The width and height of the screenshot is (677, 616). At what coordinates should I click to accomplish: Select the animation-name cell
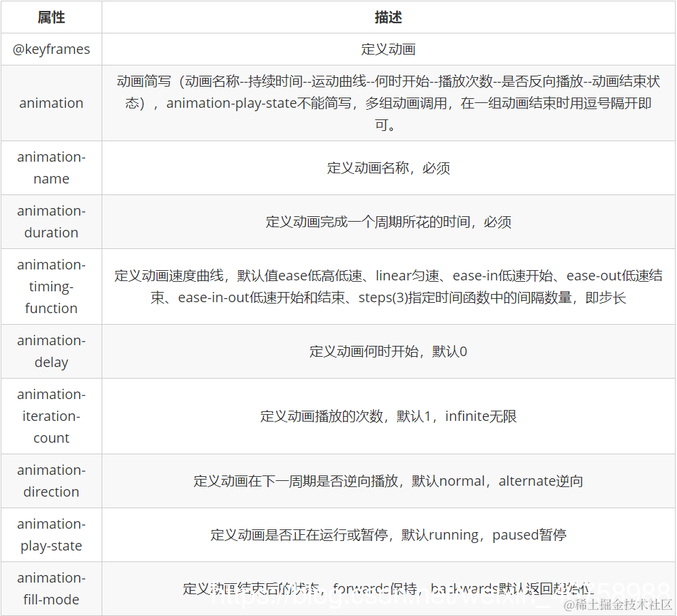point(51,168)
